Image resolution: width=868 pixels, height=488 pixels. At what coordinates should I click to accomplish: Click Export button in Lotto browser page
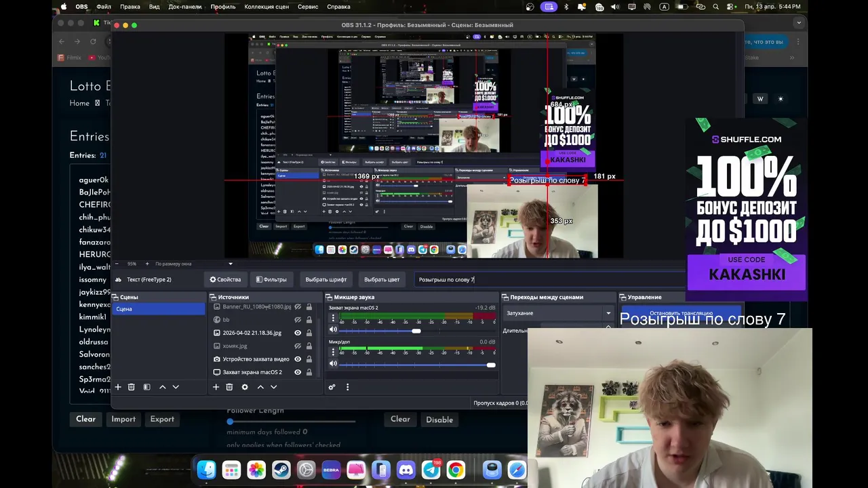[162, 419]
